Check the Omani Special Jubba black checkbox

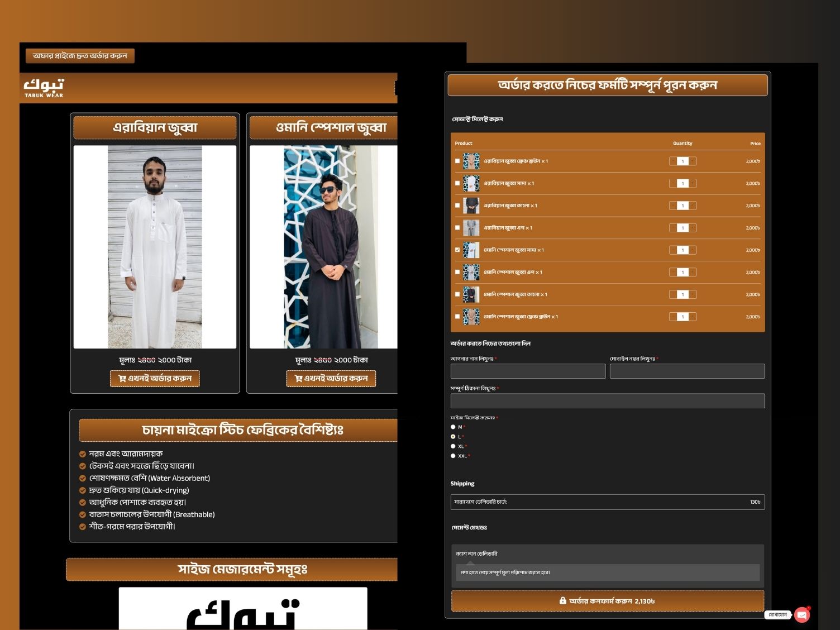pos(457,294)
